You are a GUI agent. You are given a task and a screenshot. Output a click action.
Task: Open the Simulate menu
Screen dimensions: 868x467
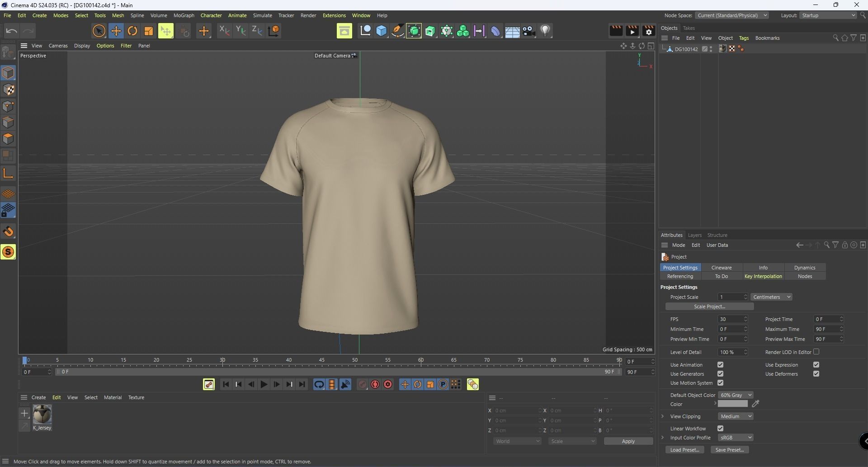click(x=262, y=15)
